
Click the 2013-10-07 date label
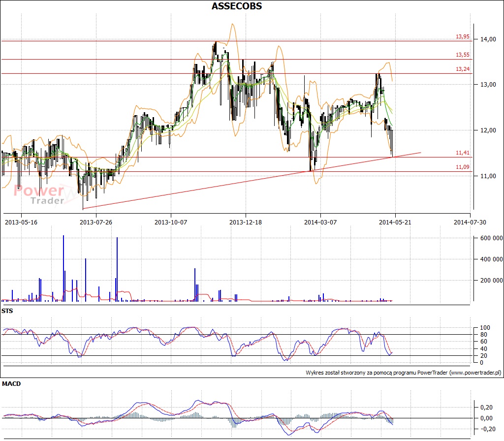(x=171, y=222)
